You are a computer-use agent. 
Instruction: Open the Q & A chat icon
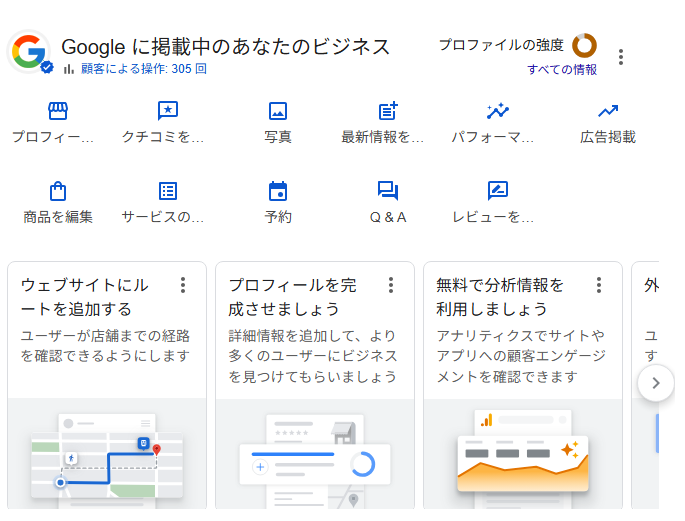pos(388,191)
